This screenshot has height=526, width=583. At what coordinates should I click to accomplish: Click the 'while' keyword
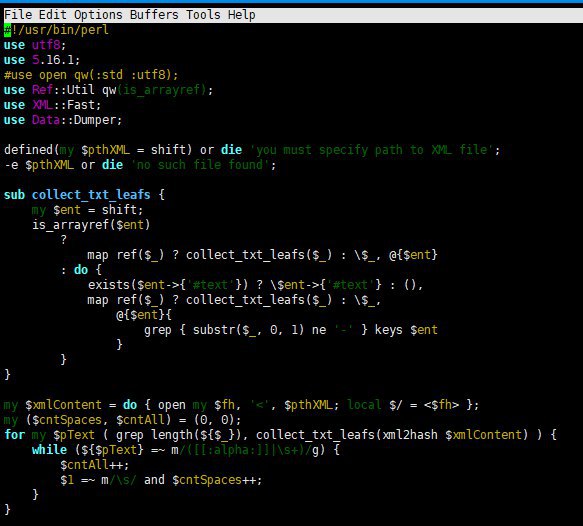coord(49,450)
